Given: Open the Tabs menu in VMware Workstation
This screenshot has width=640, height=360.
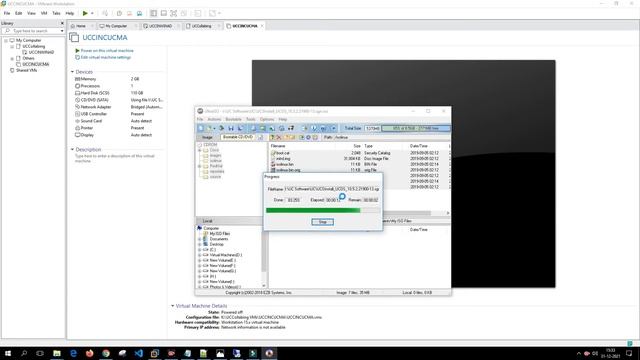Looking at the screenshot, I should point(56,13).
